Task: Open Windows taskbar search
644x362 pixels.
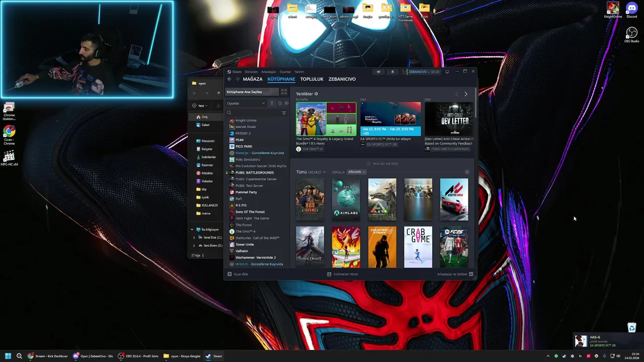Action: tap(19, 356)
